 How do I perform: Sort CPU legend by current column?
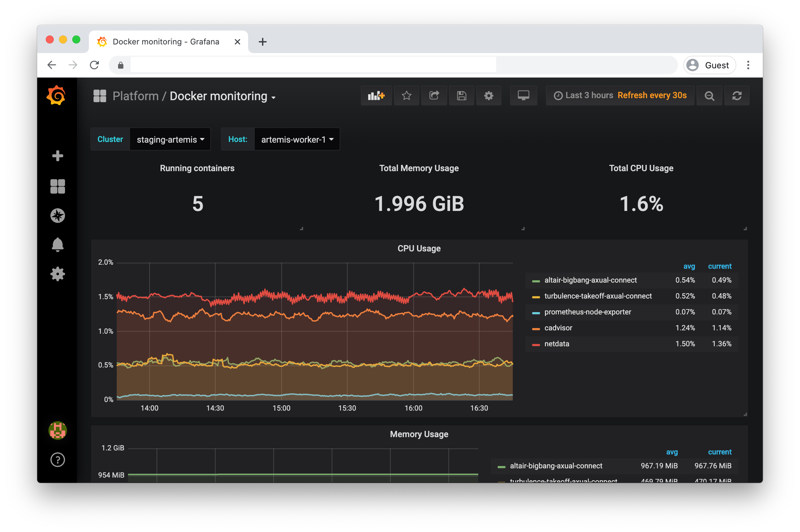point(720,266)
